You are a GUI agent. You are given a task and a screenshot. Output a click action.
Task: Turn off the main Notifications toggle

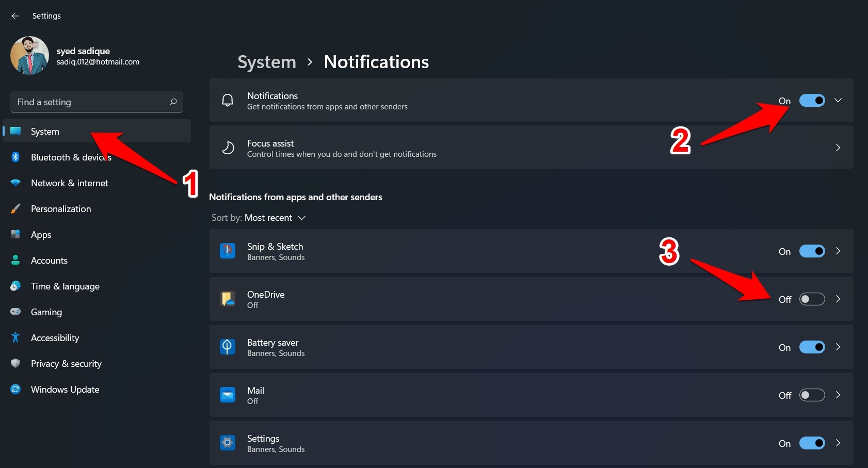point(812,101)
